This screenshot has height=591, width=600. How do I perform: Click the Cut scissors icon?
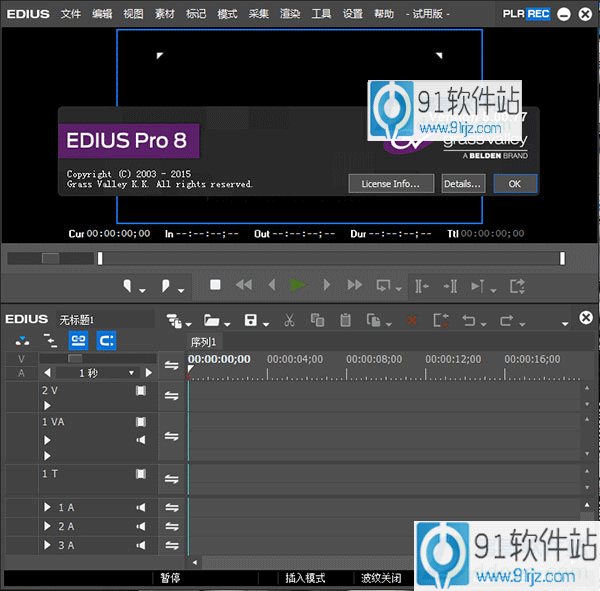pos(289,321)
